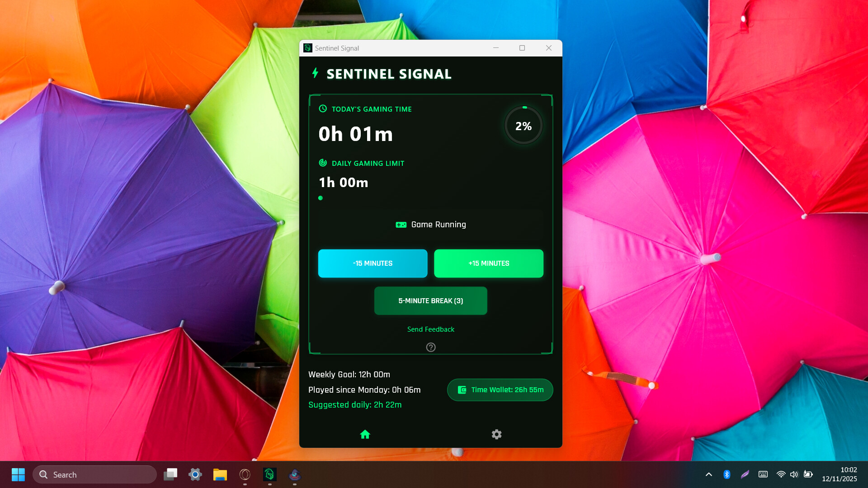Click the clock icon by Today's Gaming Time
The width and height of the screenshot is (868, 488).
(322, 108)
